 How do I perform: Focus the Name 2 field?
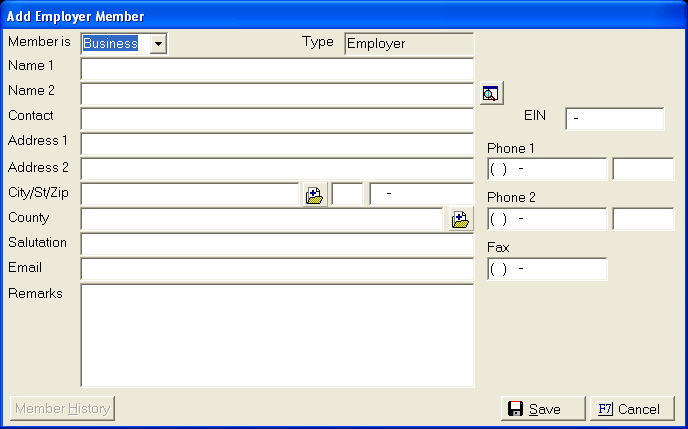pos(277,94)
